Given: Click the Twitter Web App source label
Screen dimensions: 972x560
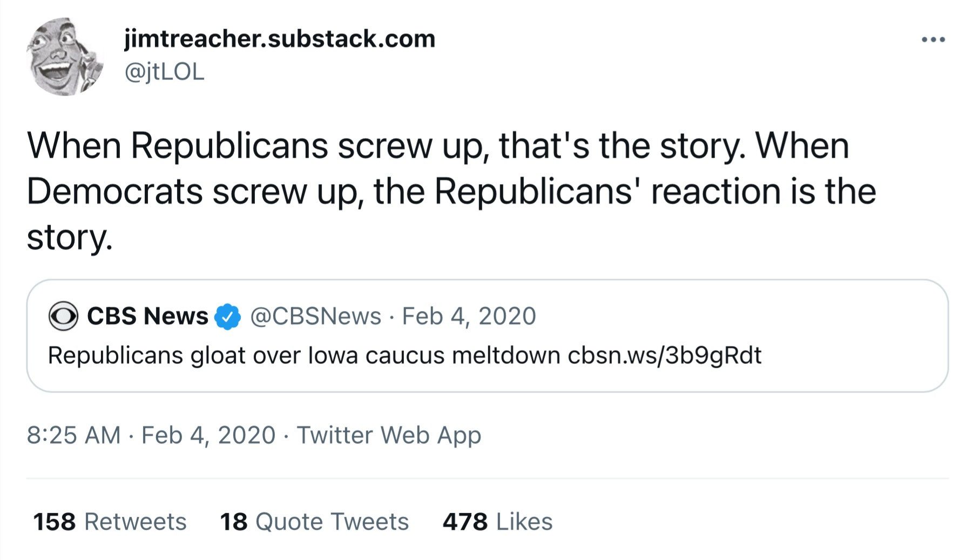Looking at the screenshot, I should tap(389, 435).
